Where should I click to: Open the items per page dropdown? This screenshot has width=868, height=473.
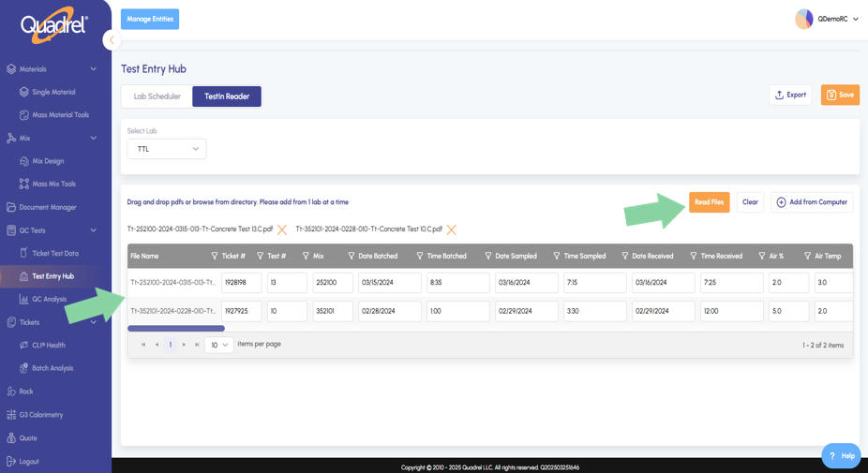tap(218, 345)
